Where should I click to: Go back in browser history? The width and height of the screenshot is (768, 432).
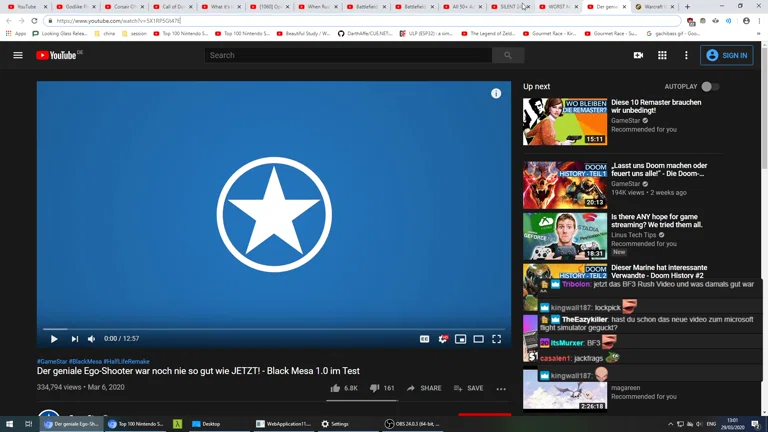coord(9,21)
